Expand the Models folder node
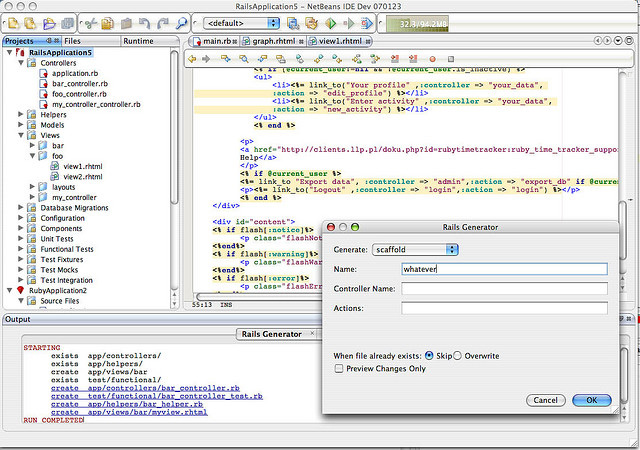 click(21, 124)
